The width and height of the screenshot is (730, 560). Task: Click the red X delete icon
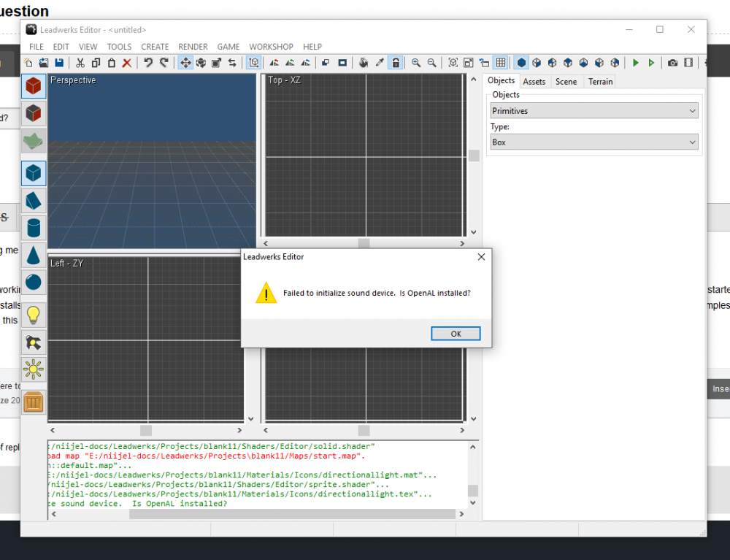(x=127, y=64)
